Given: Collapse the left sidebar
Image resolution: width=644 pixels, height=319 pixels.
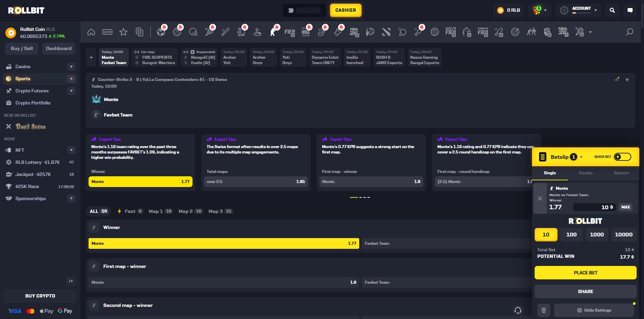Looking at the screenshot, I should point(71,281).
